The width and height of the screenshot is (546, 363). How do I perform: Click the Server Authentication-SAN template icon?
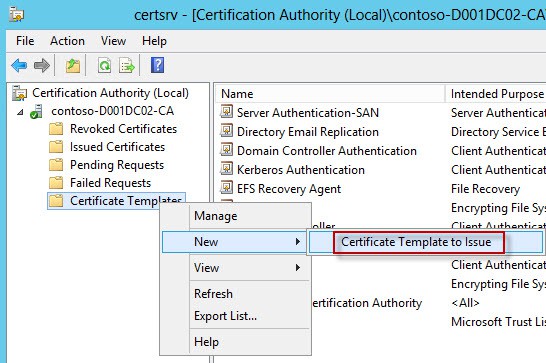coord(226,112)
